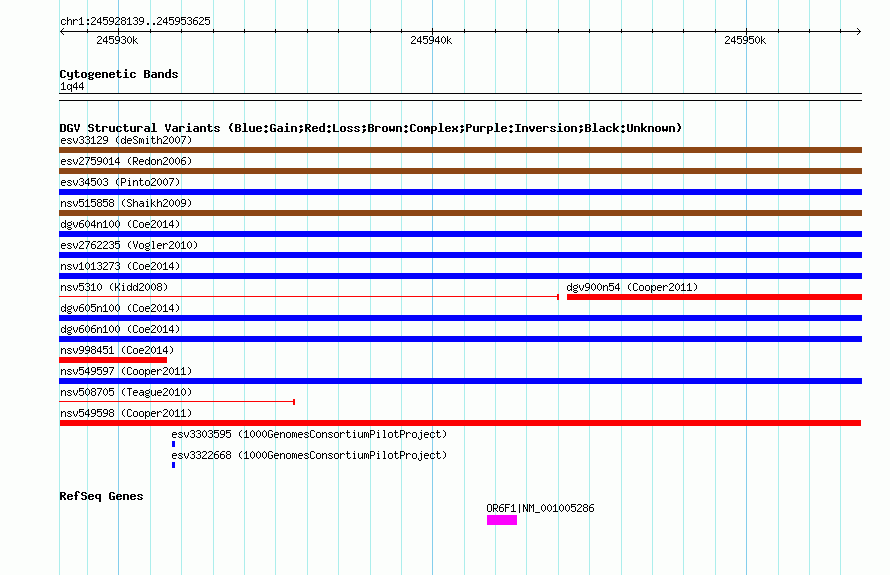Select the magenta OR6F1 gene block

point(502,520)
